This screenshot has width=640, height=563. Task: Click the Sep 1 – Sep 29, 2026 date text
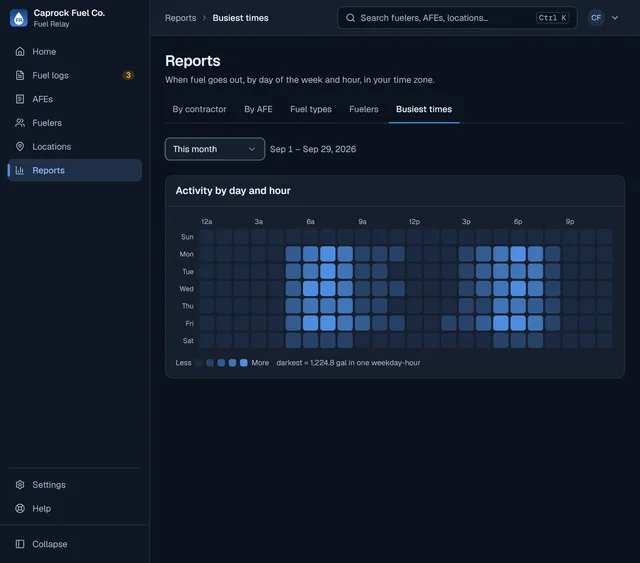coord(313,149)
